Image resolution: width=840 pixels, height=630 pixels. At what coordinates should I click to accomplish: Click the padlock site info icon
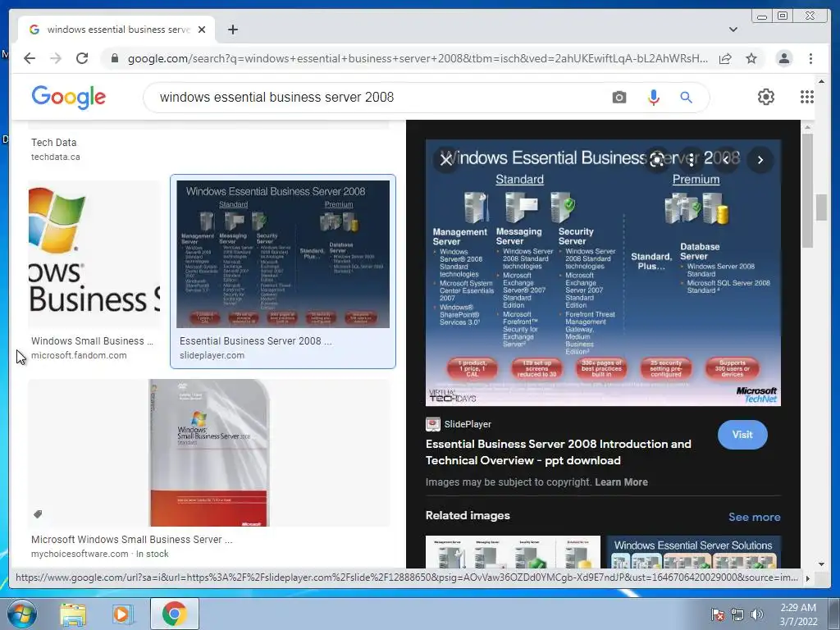(x=114, y=58)
